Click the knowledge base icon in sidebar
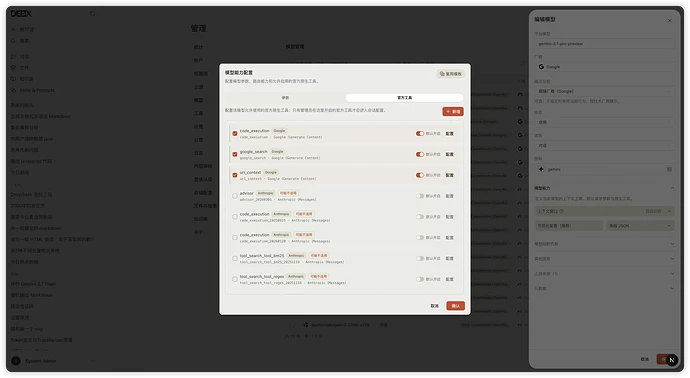 (x=14, y=79)
